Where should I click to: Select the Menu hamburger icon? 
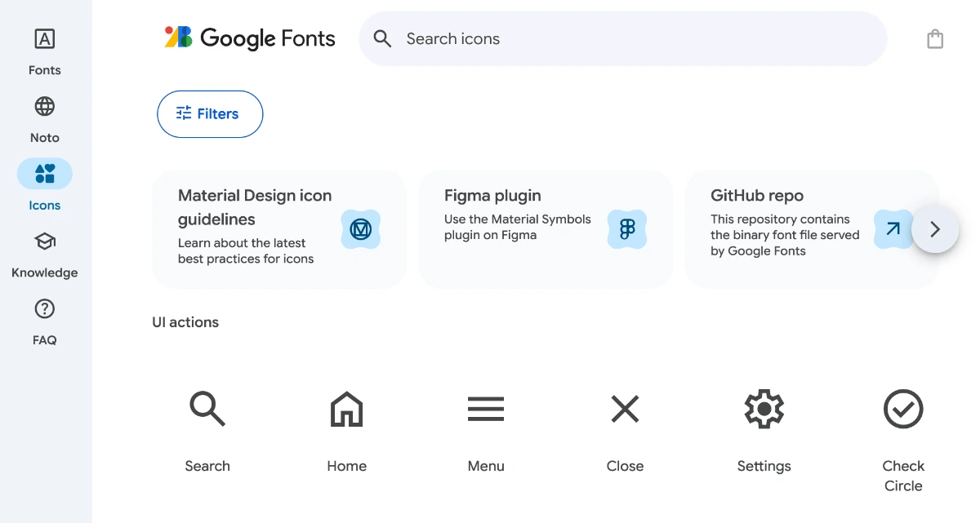486,409
